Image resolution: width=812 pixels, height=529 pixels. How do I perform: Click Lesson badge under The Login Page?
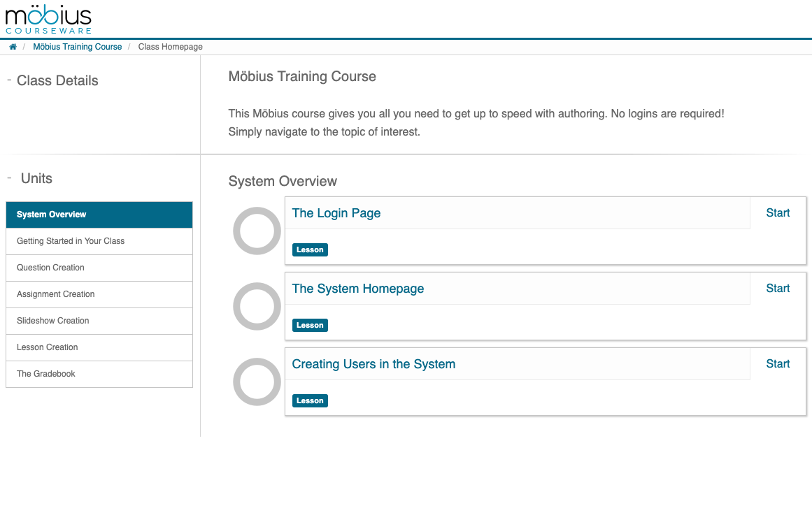(310, 250)
